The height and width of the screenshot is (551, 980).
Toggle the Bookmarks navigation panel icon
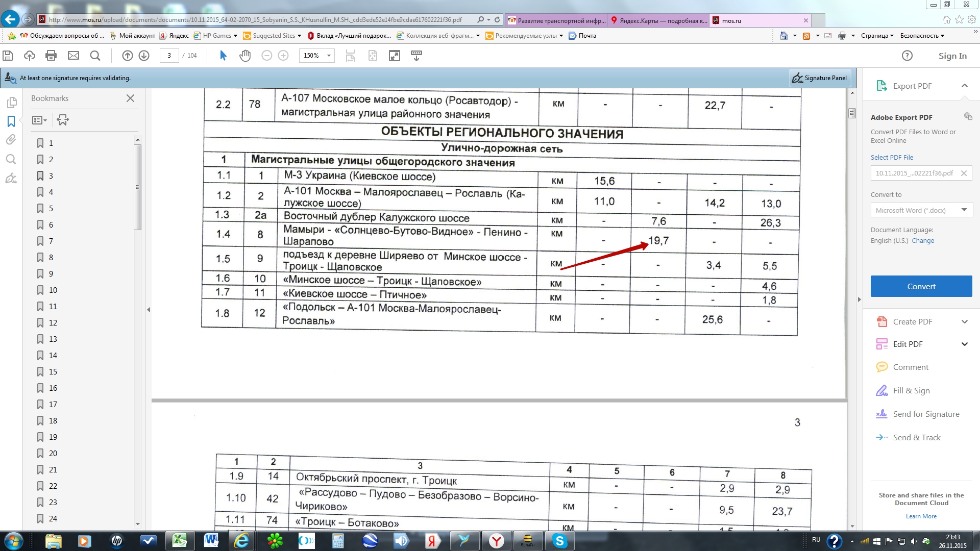click(x=11, y=121)
